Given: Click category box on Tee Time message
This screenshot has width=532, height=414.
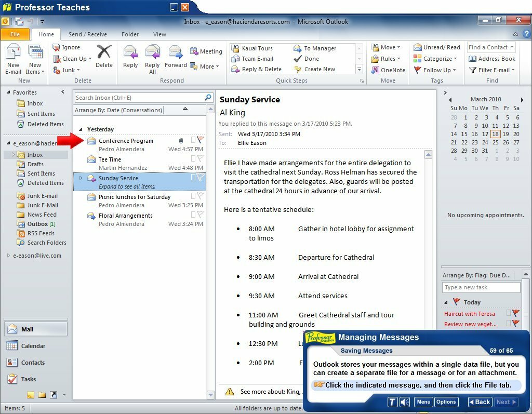Looking at the screenshot, I should point(193,158).
